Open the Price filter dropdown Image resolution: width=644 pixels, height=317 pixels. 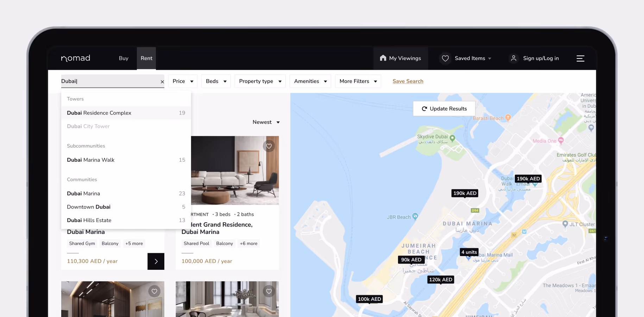click(x=183, y=81)
